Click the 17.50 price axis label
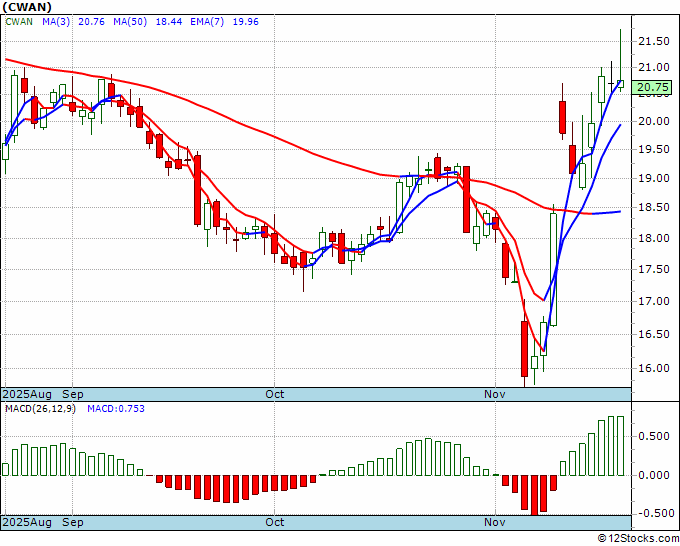680x546 pixels. [x=654, y=269]
